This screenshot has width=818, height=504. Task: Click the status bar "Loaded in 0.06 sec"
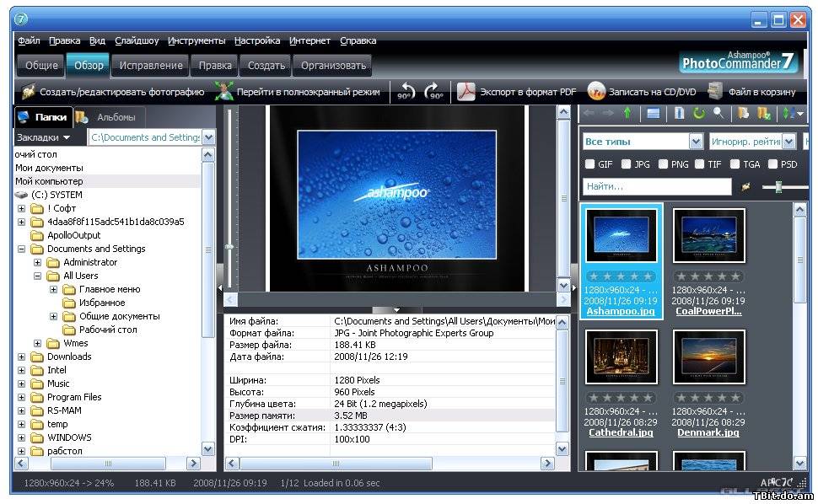[342, 483]
